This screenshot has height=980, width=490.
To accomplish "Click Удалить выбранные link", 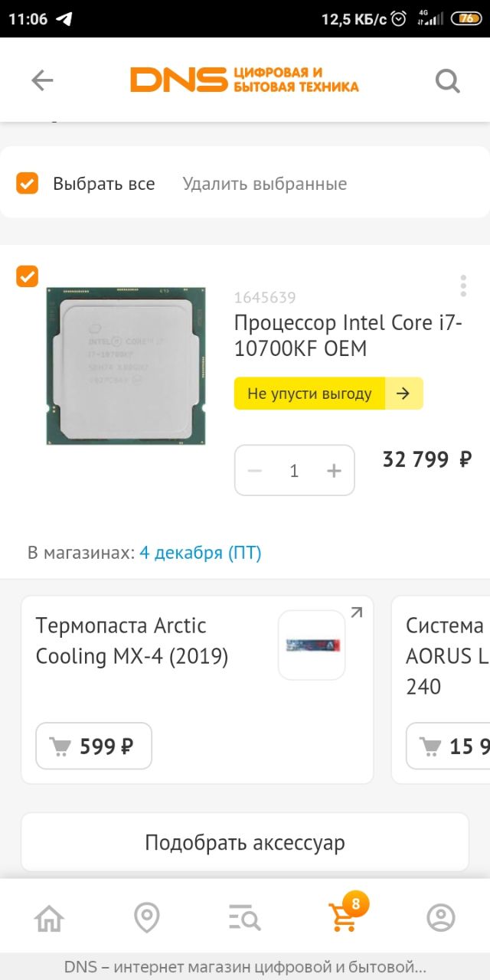I will point(265,184).
